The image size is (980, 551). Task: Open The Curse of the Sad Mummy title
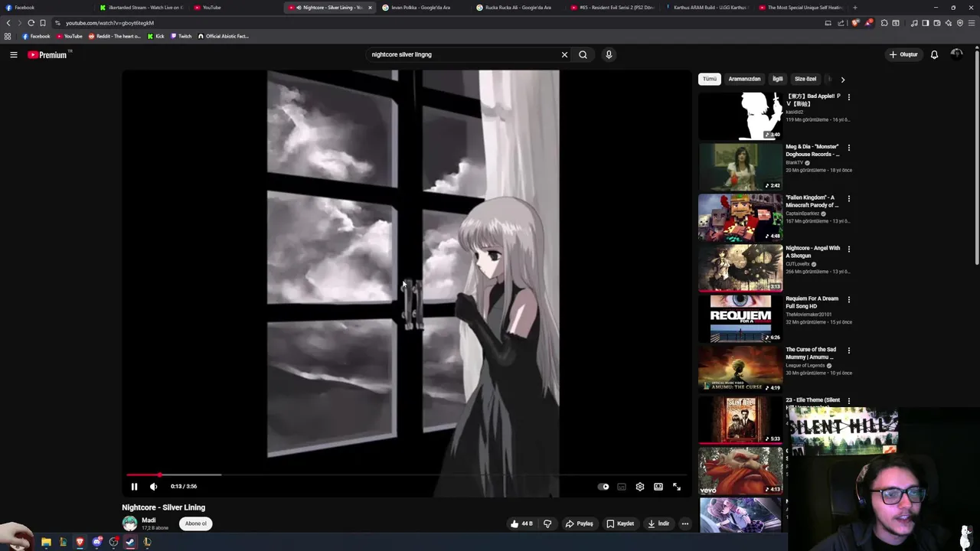click(811, 353)
